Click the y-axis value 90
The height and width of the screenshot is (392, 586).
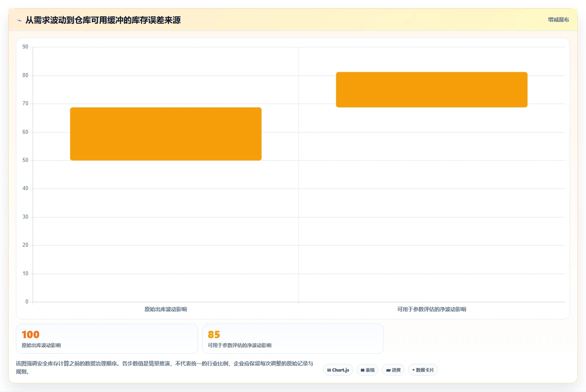(x=25, y=47)
